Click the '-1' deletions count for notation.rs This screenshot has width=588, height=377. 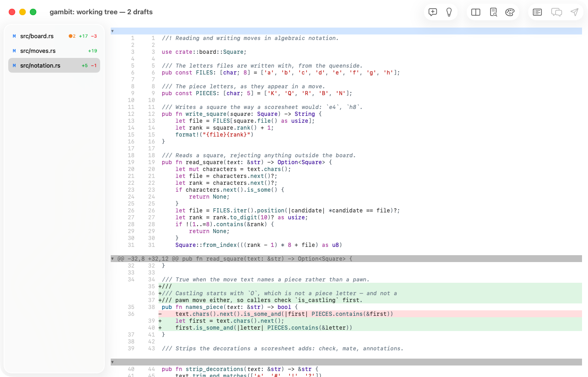(94, 65)
